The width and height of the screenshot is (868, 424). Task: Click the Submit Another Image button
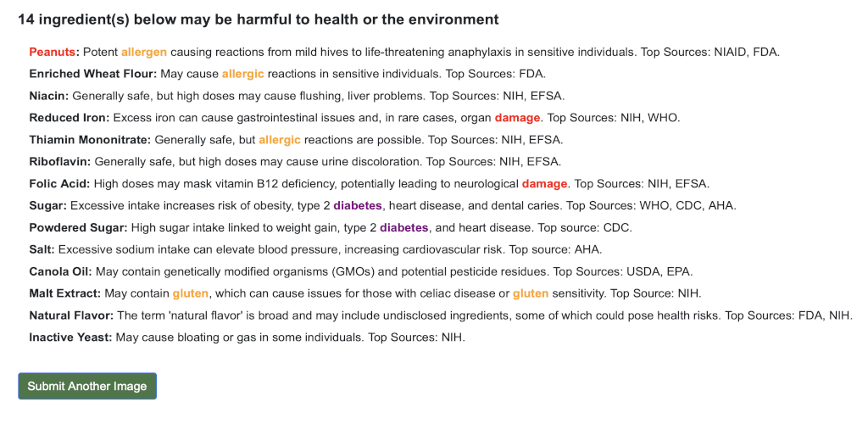pyautogui.click(x=87, y=386)
